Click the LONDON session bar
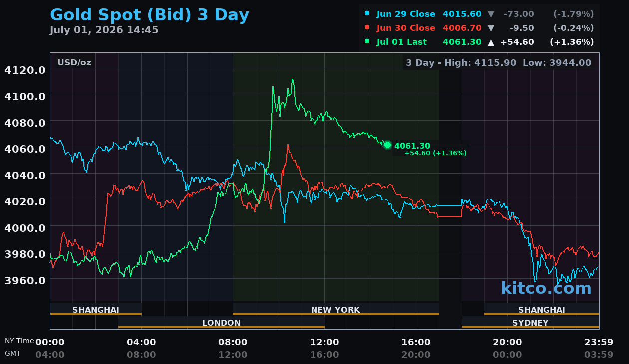 (x=222, y=322)
